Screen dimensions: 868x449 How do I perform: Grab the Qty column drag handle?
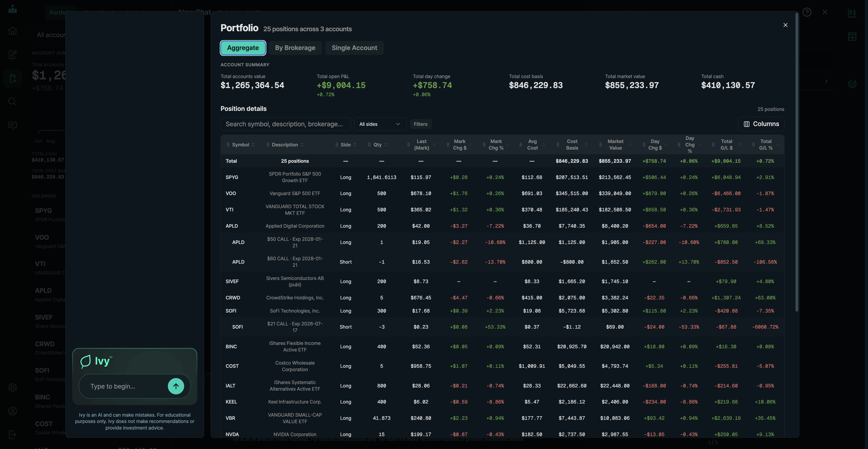369,145
